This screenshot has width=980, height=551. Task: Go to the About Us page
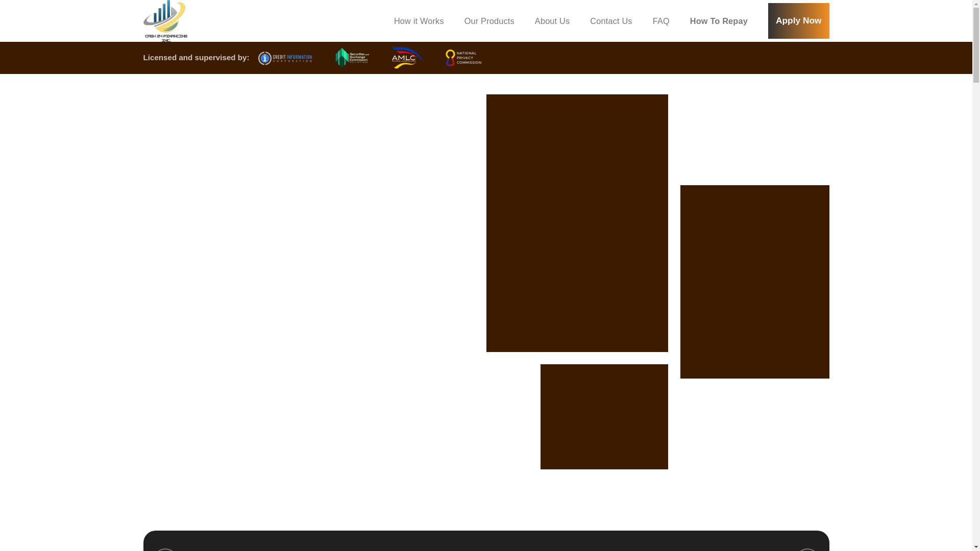(552, 21)
